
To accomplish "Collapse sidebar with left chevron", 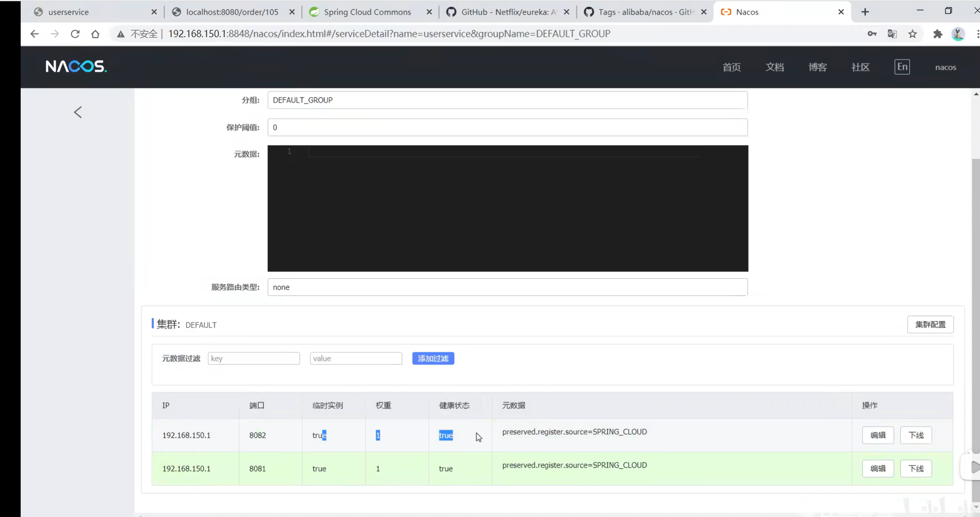I will coord(78,112).
